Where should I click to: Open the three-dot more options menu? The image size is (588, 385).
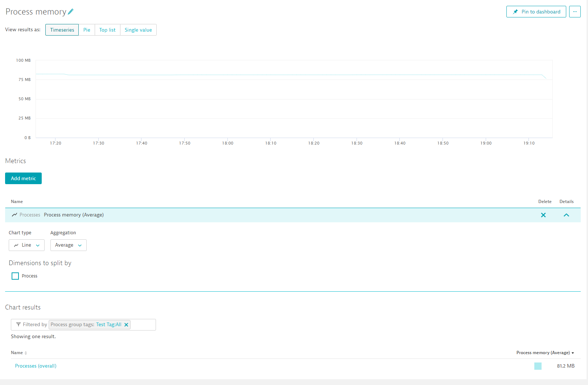click(575, 12)
